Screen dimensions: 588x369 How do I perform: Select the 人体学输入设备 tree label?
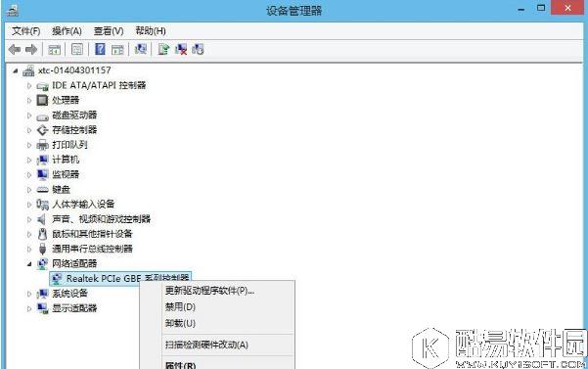pyautogui.click(x=83, y=205)
